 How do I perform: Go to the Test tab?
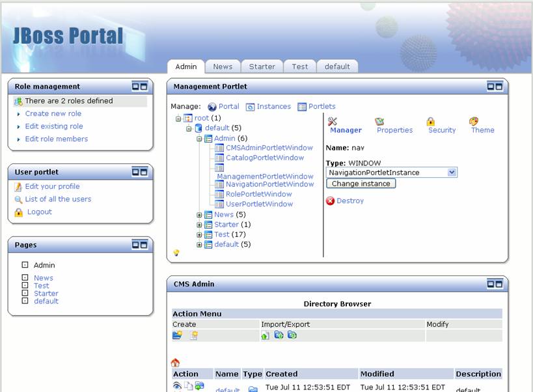pos(300,66)
